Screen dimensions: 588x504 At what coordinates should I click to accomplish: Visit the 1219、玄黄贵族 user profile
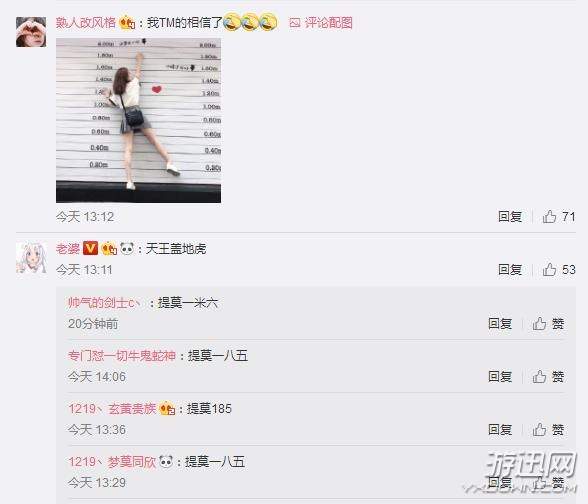tap(112, 408)
